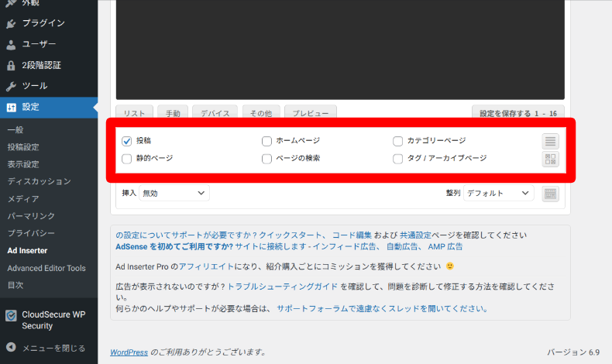This screenshot has height=364, width=612.
Task: Open ディスカッション settings
Action: (x=39, y=181)
